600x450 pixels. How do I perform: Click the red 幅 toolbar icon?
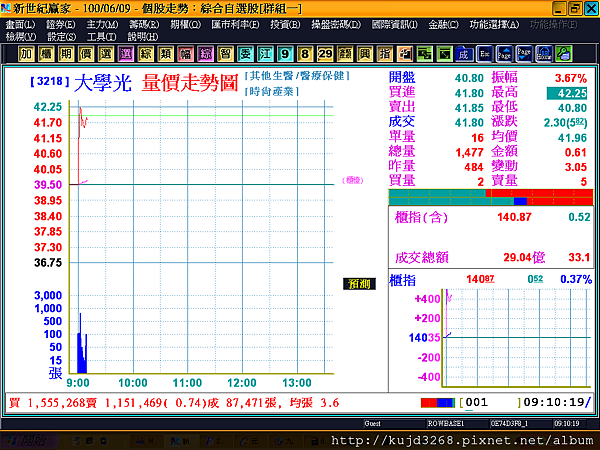(x=186, y=54)
